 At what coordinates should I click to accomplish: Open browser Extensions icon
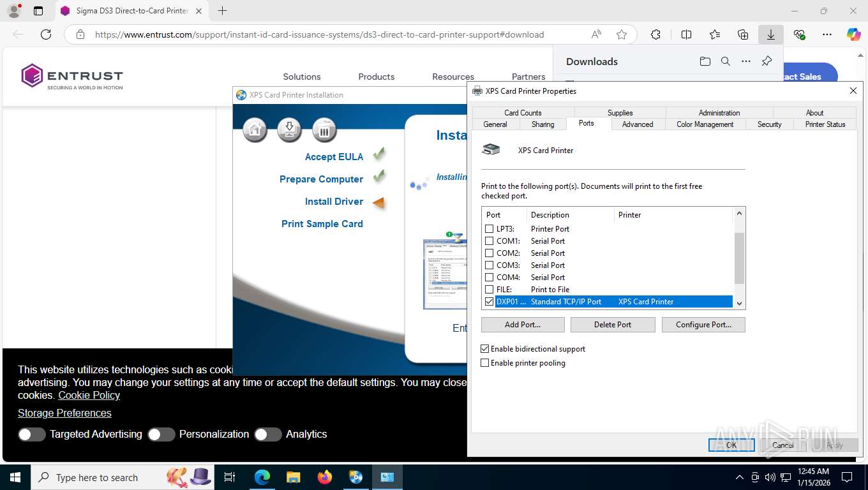coord(655,34)
